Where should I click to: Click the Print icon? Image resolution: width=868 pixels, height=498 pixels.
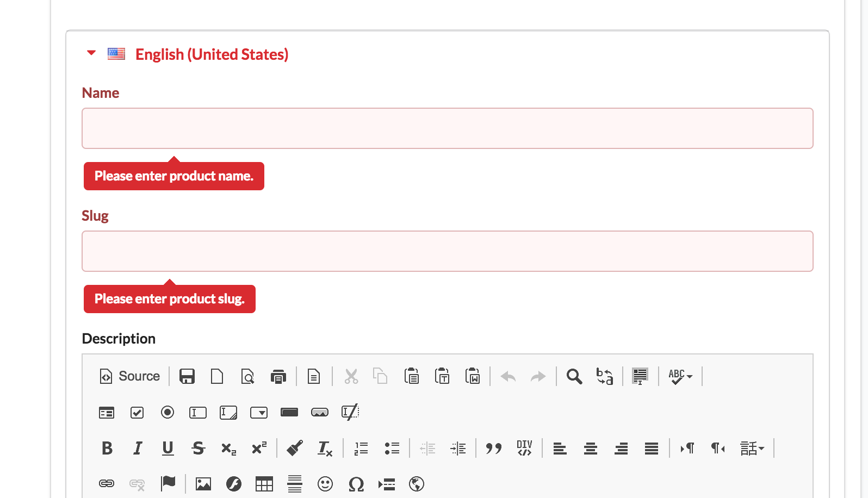pos(278,376)
